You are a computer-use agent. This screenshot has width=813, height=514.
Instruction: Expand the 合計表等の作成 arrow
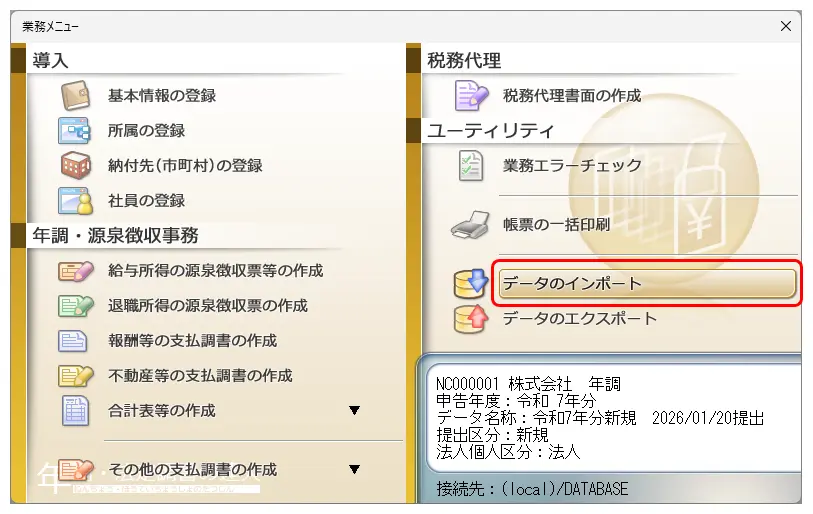click(354, 411)
